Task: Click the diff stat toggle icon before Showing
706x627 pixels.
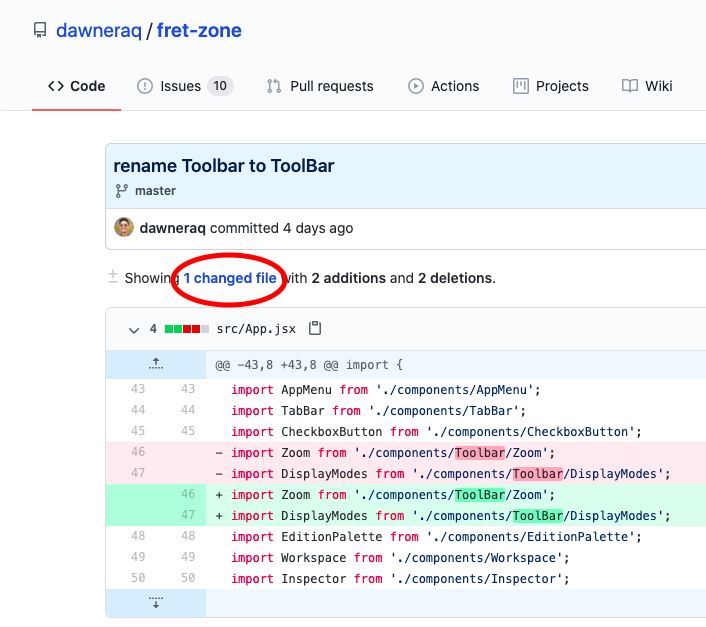Action: (113, 276)
